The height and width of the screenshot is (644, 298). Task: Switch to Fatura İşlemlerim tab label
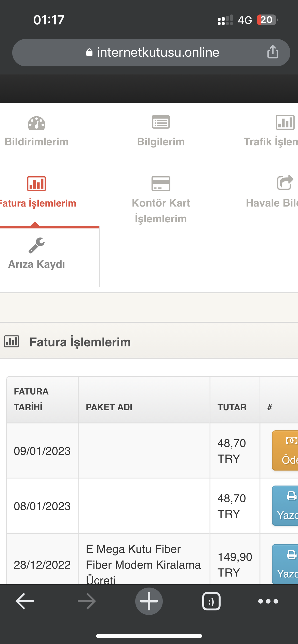click(x=38, y=203)
